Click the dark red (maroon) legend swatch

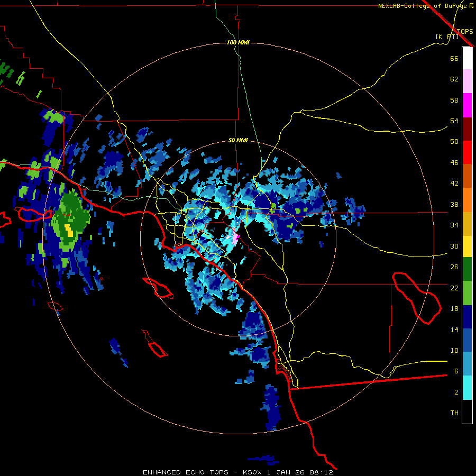tap(467, 129)
